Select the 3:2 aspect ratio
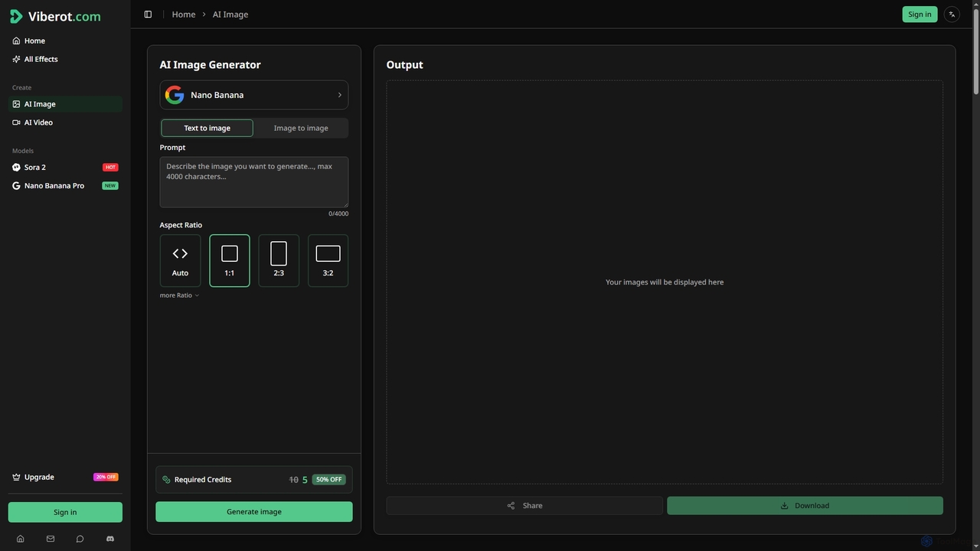 [x=328, y=261]
